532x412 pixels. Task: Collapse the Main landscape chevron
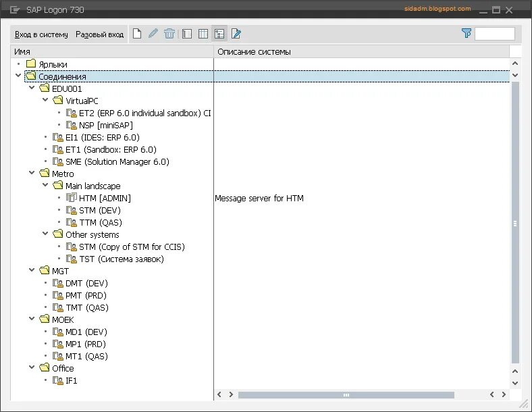pyautogui.click(x=45, y=185)
